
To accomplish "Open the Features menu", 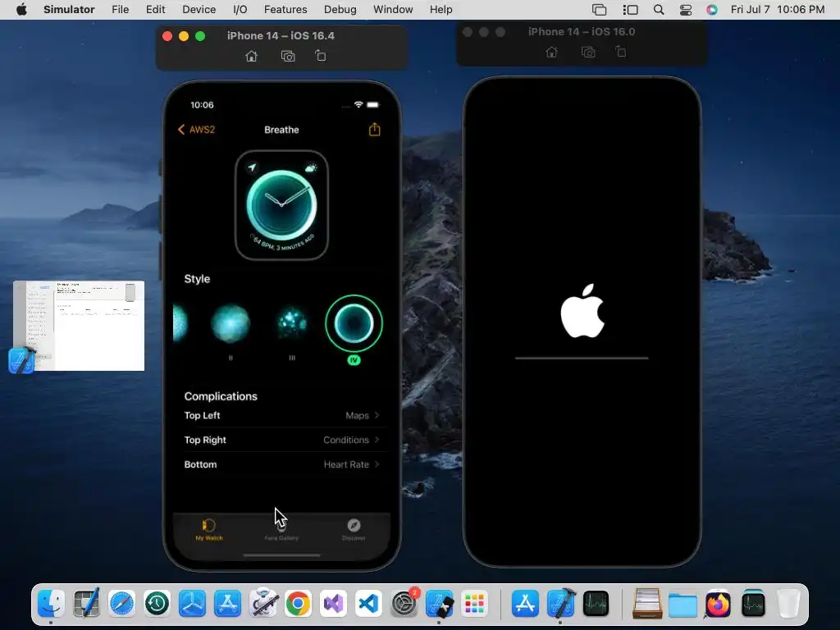I will point(285,10).
